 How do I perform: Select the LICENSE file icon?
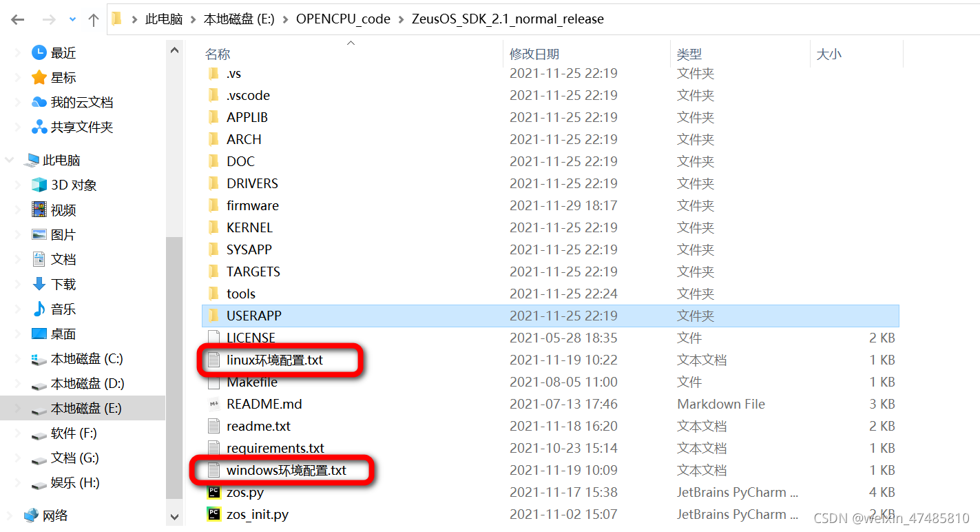click(213, 338)
